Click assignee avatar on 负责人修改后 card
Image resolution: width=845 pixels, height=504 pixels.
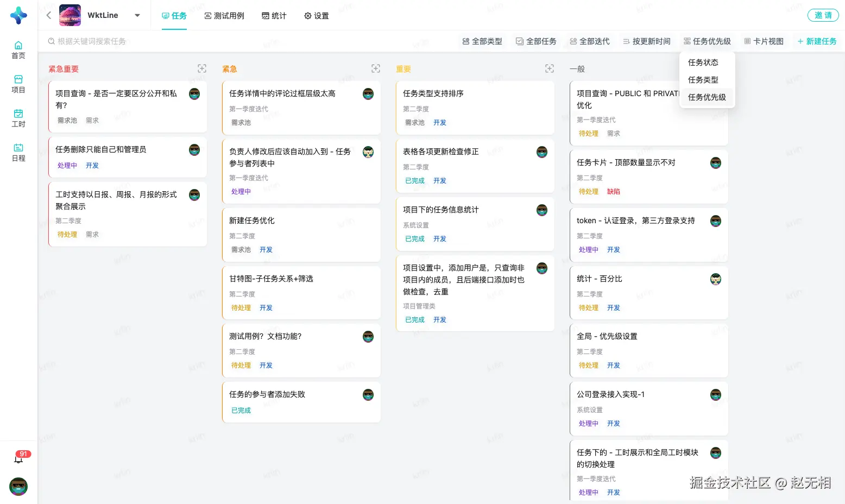coord(368,152)
